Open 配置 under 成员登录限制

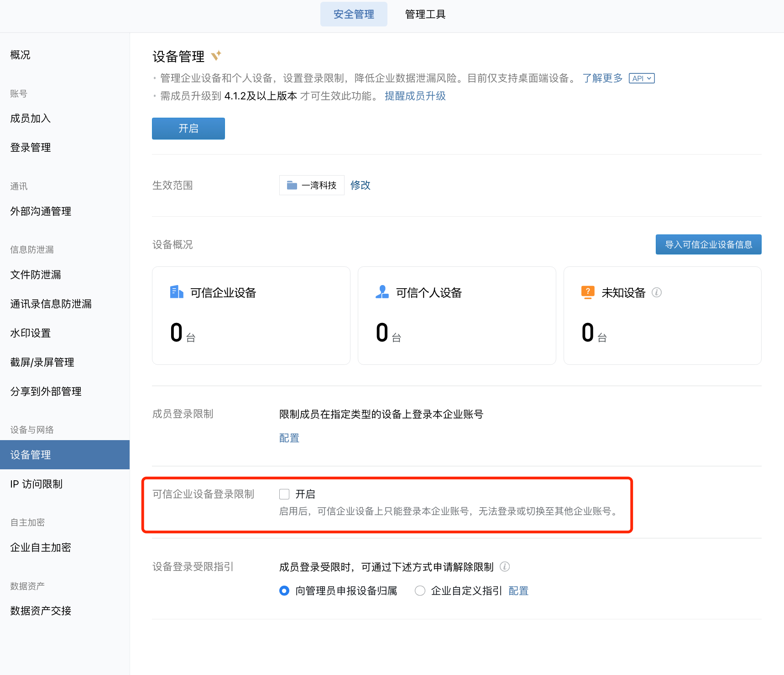pyautogui.click(x=289, y=438)
